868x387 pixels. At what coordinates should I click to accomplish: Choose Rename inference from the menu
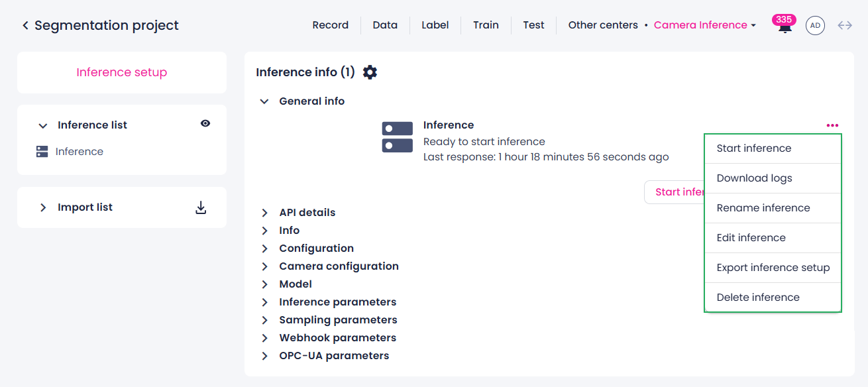773,208
